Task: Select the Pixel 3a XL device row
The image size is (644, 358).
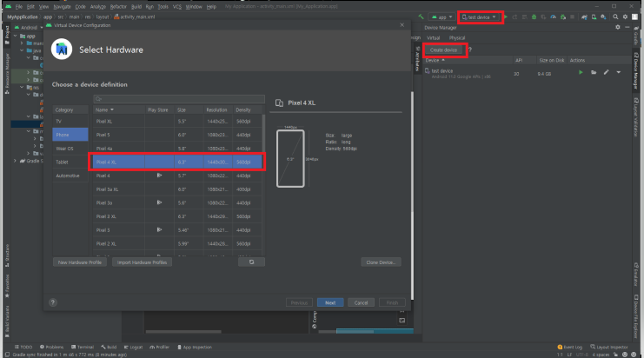Action: pyautogui.click(x=177, y=189)
